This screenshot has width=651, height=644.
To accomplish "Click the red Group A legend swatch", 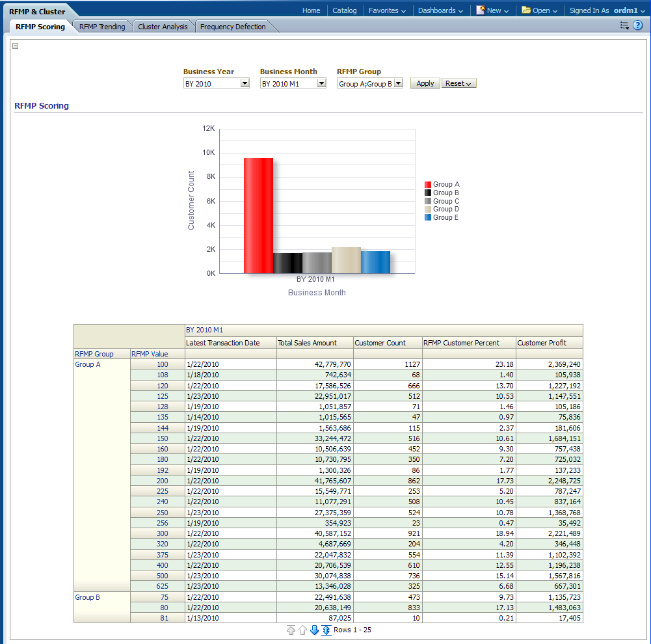I will [x=428, y=185].
